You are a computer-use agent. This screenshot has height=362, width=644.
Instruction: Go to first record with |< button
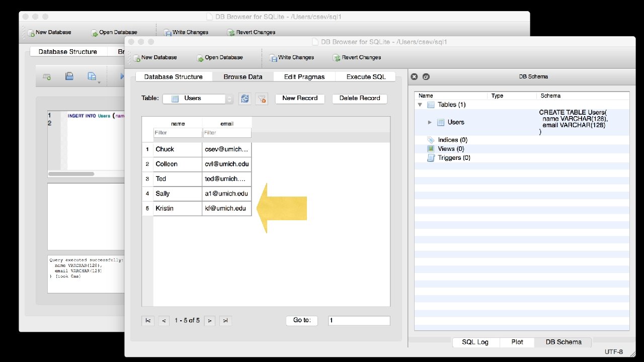(148, 320)
